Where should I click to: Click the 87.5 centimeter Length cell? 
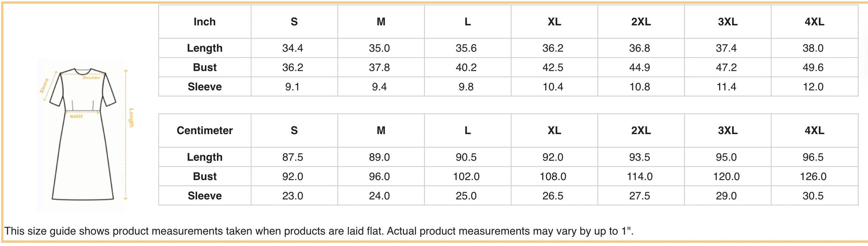[293, 157]
